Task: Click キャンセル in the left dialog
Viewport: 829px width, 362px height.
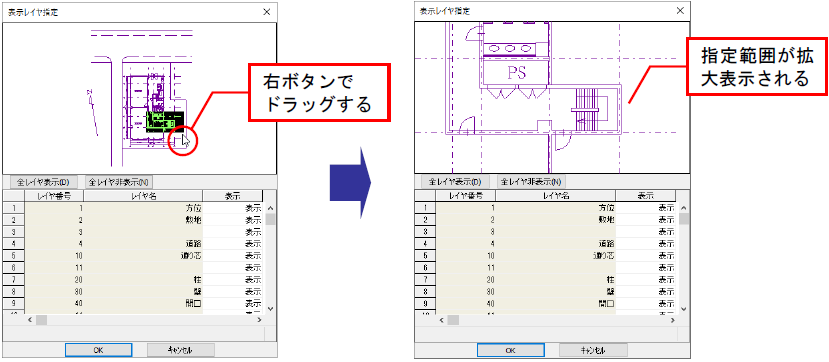Action: click(x=181, y=350)
